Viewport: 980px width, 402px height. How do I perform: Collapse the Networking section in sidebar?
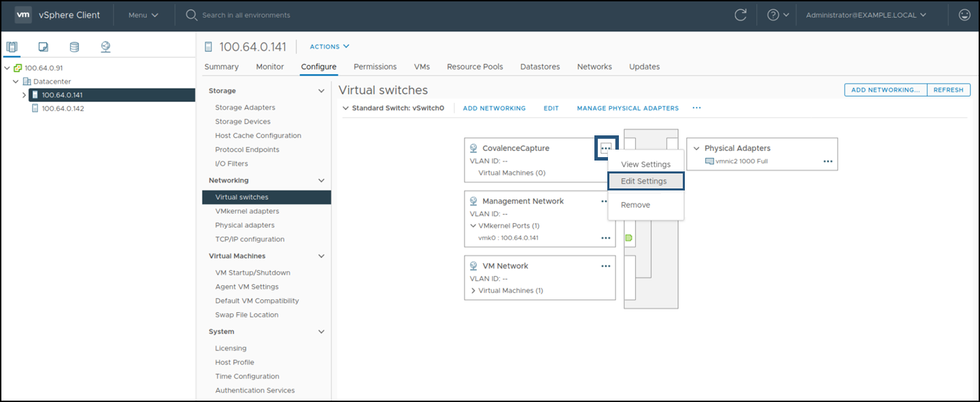pyautogui.click(x=322, y=180)
